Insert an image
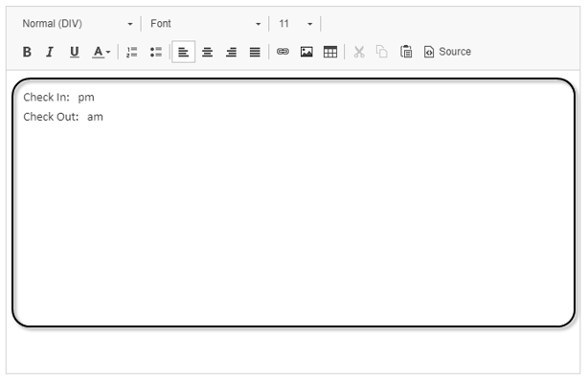Image resolution: width=588 pixels, height=382 pixels. [306, 52]
